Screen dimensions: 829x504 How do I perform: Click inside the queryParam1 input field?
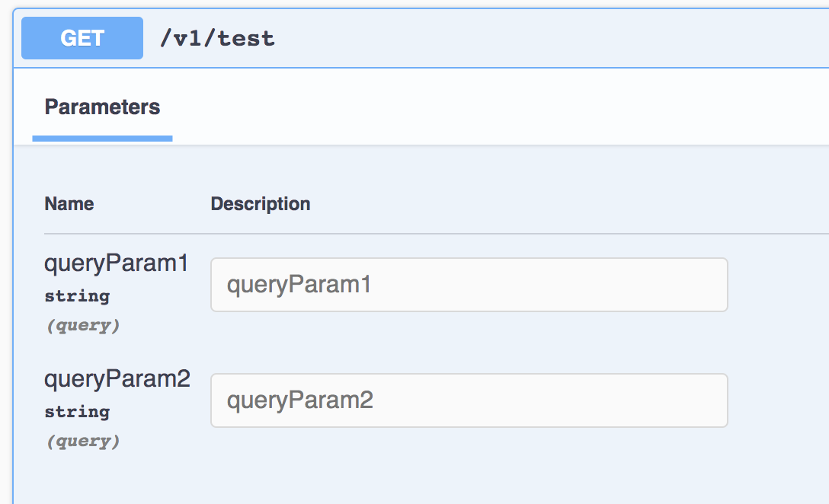[468, 285]
